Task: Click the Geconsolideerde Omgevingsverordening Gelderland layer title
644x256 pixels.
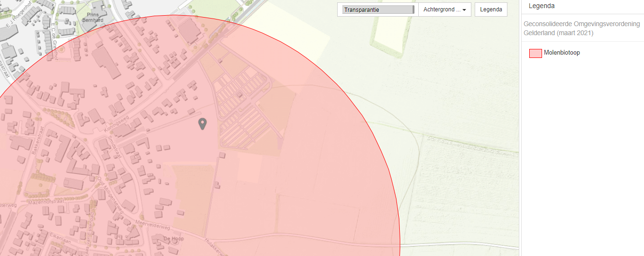Action: [x=581, y=28]
